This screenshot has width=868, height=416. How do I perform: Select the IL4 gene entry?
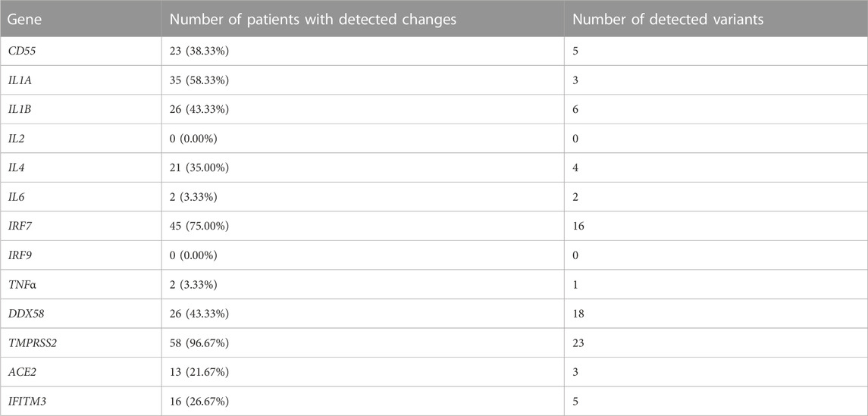[15, 167]
